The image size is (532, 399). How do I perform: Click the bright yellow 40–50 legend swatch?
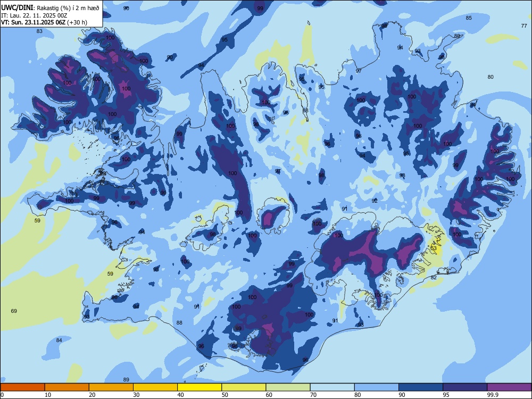point(199,387)
